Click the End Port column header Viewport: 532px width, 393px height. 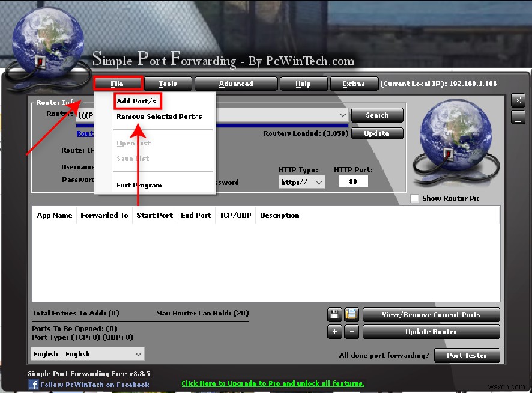[x=196, y=215]
